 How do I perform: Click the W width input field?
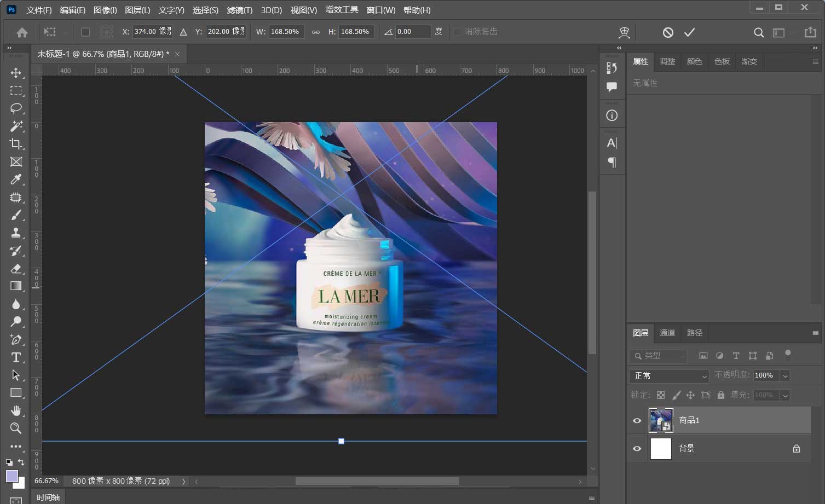[286, 32]
